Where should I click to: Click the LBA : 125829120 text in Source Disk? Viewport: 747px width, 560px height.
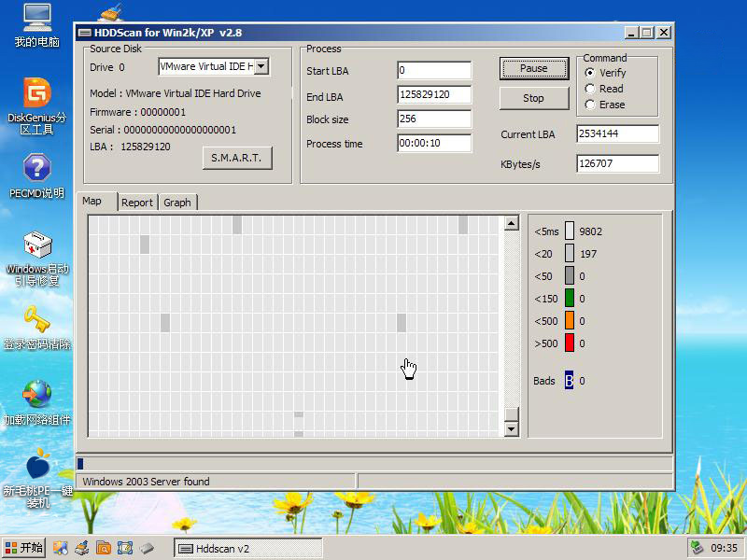pyautogui.click(x=130, y=147)
